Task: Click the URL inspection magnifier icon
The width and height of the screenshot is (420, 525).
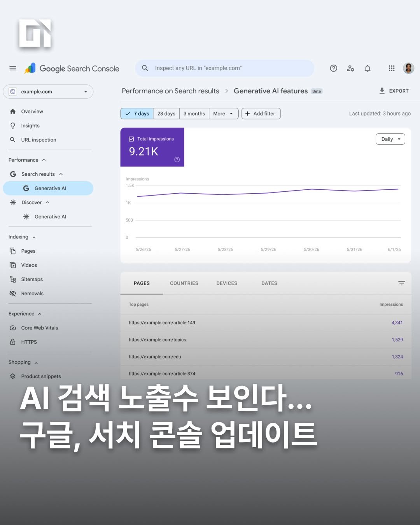Action: coord(13,140)
